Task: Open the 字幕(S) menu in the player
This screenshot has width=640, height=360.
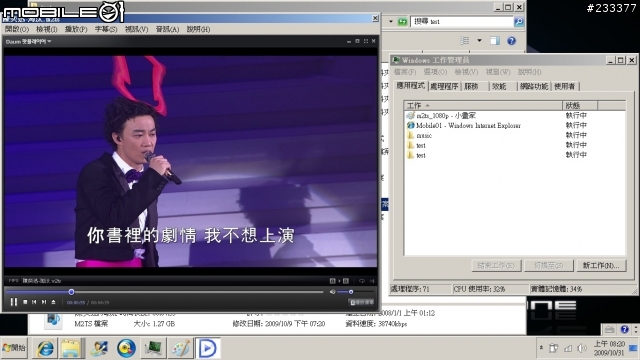Action: click(106, 29)
